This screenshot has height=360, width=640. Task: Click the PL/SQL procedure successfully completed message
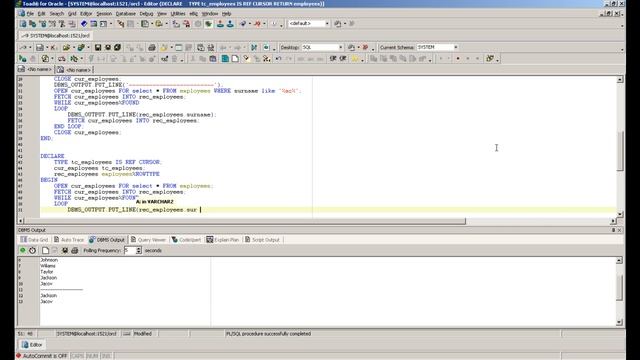click(268, 333)
